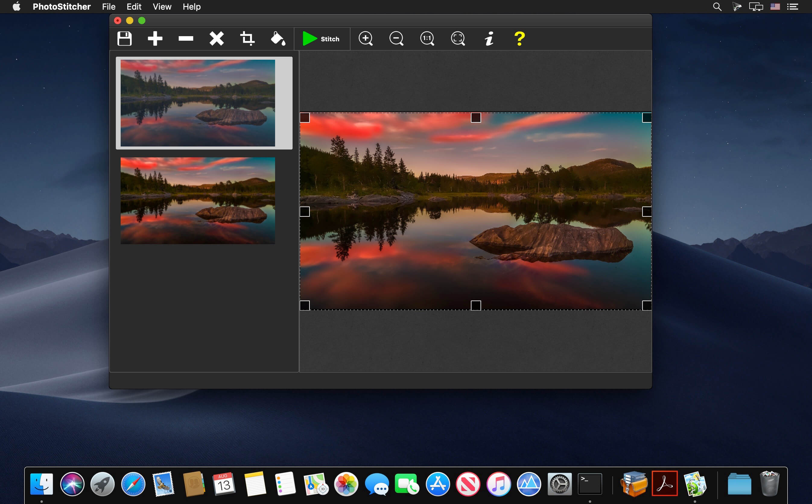
Task: Open the View menu
Action: (162, 7)
